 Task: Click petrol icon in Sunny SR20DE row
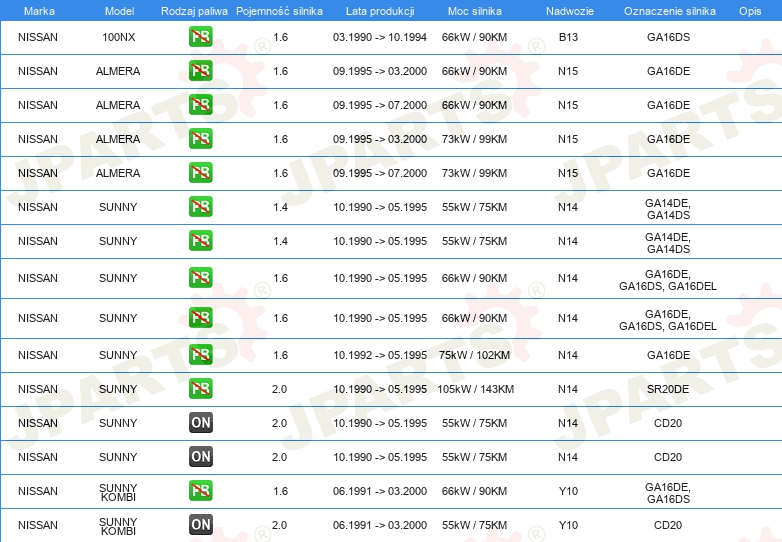click(200, 388)
